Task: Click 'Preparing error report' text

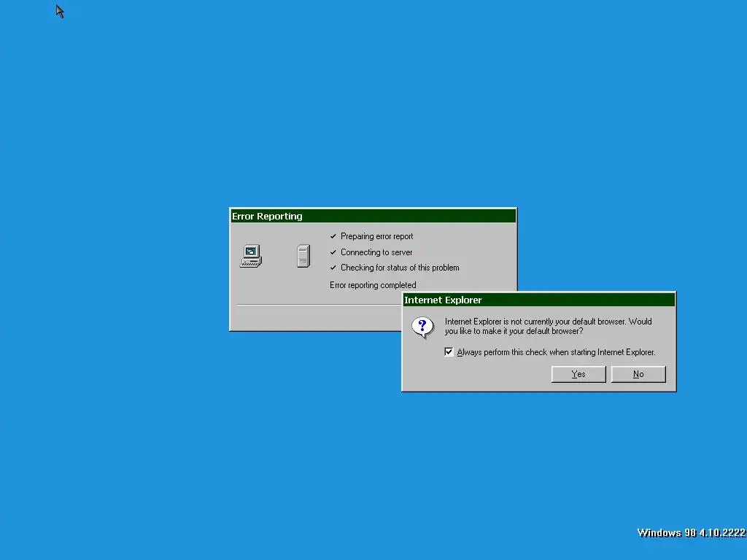Action: coord(377,236)
